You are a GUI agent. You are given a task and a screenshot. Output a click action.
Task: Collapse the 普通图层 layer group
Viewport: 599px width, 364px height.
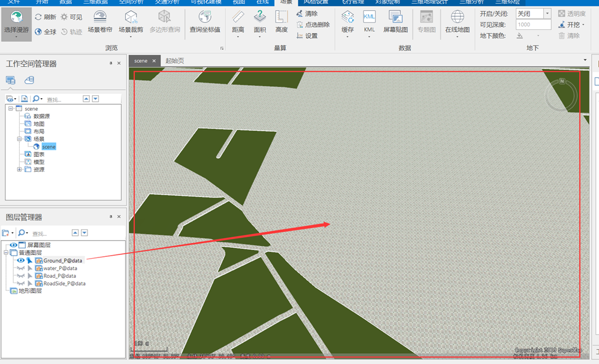[x=5, y=253]
